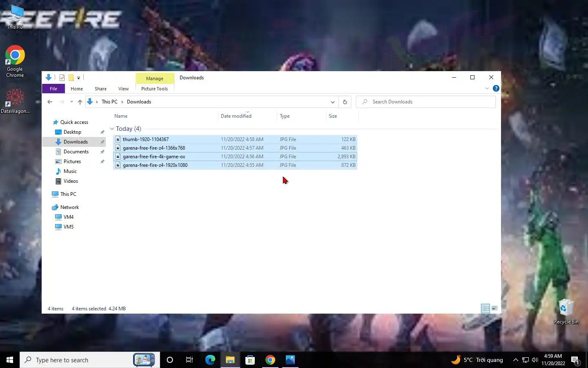Show hidden system tray icons
Screen dimensions: 588x368
click(x=515, y=360)
